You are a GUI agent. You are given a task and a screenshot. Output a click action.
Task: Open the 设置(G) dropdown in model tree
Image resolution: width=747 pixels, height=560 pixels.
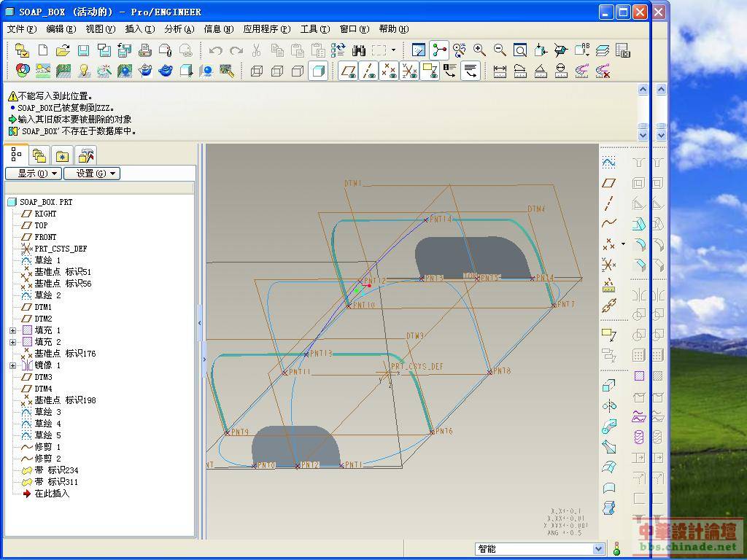[92, 174]
